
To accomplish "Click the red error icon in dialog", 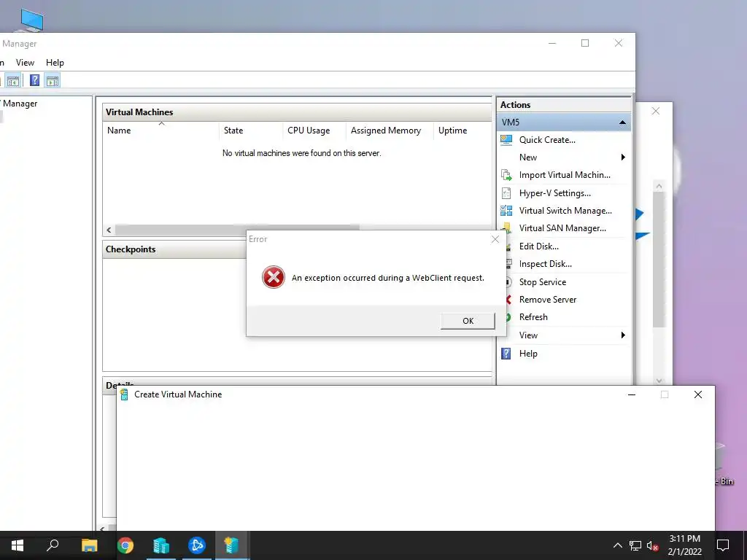I will [274, 277].
